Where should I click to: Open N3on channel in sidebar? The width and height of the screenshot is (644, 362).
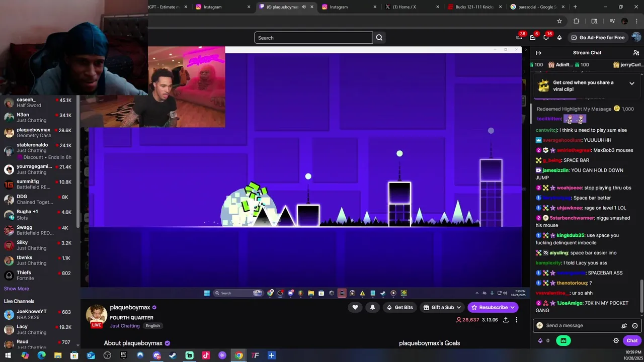(x=38, y=118)
